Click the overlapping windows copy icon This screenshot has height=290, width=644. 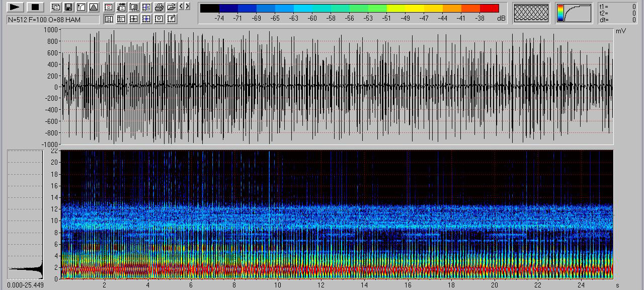click(x=56, y=7)
